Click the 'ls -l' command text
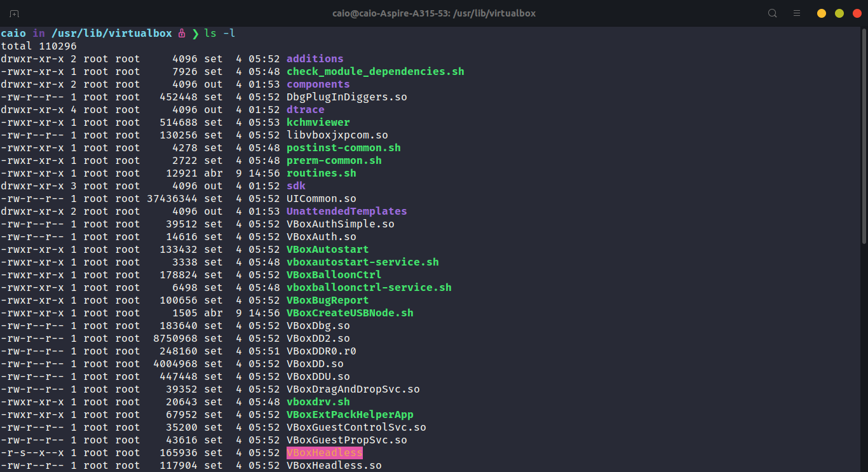The height and width of the screenshot is (472, 868). [x=220, y=33]
